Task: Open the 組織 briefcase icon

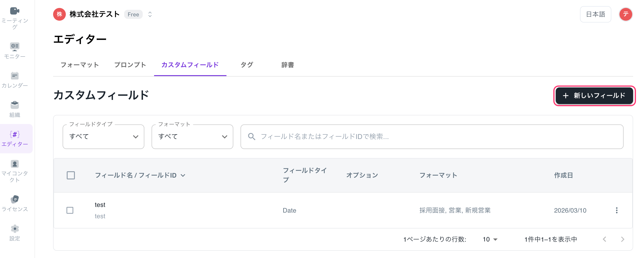Action: 15,105
